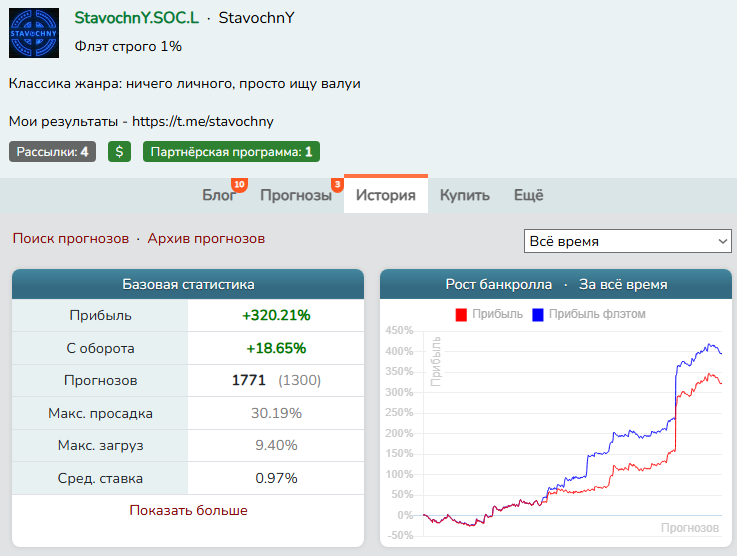Viewport: 737px width, 556px height.
Task: Select the 30.19% max drawdown value
Action: 276,413
